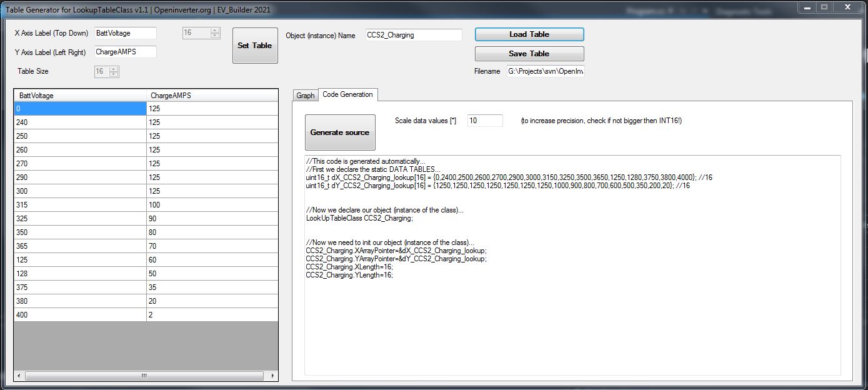Image resolution: width=868 pixels, height=390 pixels.
Task: Select the Code Generation tab
Action: [347, 94]
